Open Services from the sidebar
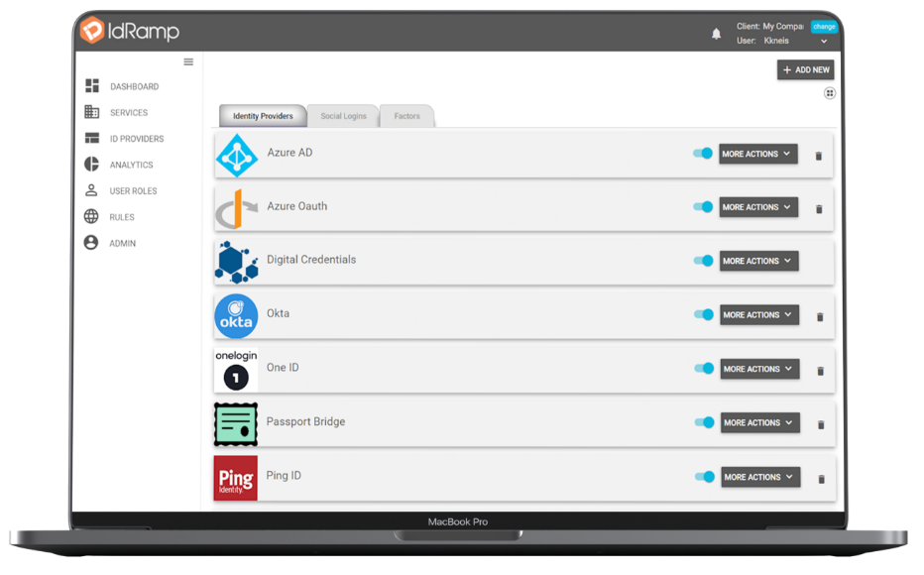 (x=129, y=113)
